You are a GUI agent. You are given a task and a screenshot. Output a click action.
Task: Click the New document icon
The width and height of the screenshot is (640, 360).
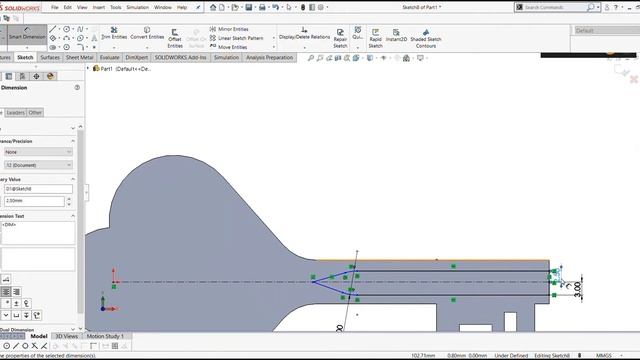(222, 7)
